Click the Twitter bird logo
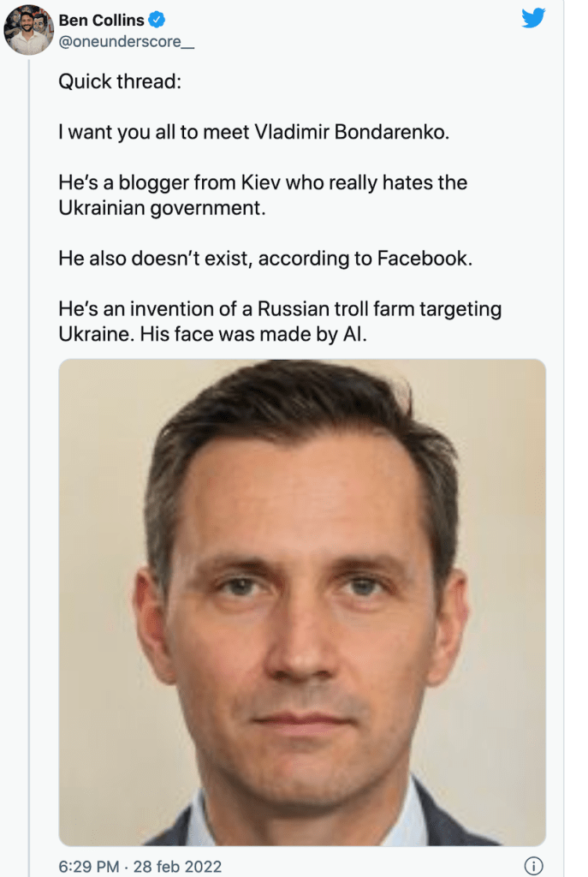 (533, 18)
